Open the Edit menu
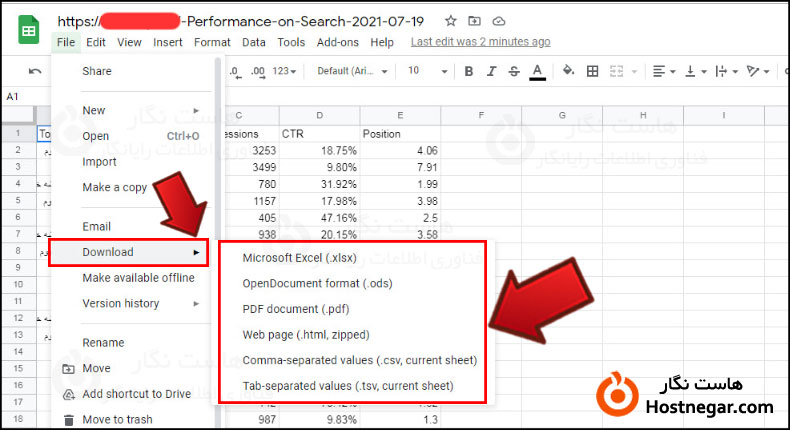Screen dimensions: 790x430 (96, 42)
